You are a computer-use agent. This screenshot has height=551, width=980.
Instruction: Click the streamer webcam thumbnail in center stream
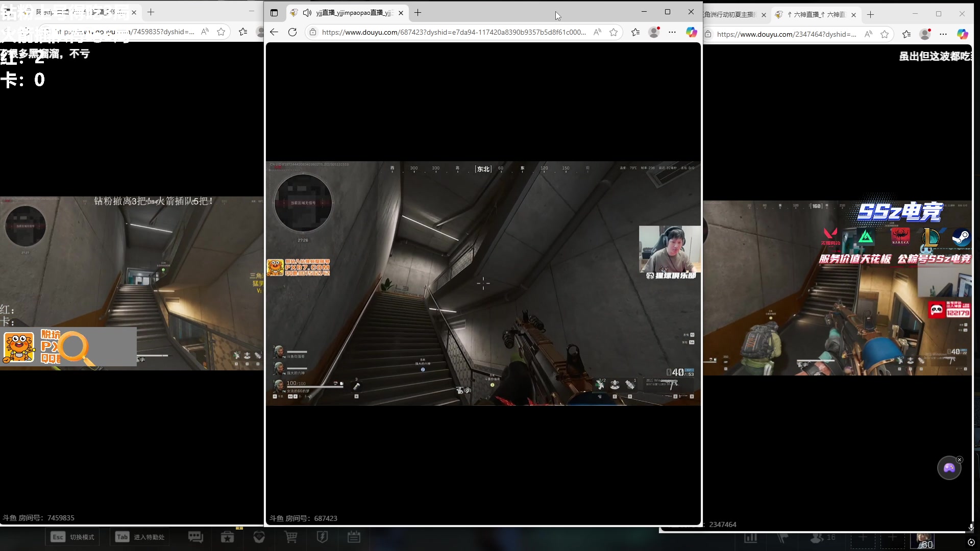point(670,249)
